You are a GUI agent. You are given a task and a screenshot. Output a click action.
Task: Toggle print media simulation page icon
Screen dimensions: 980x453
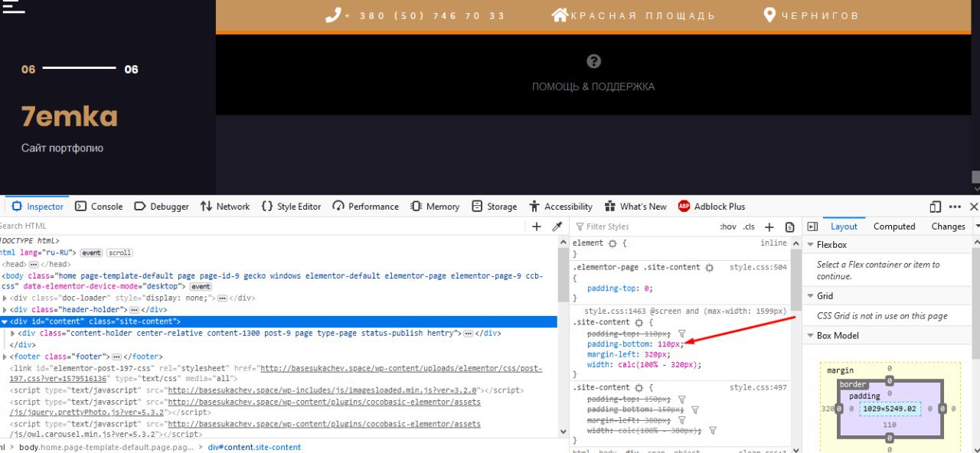tap(789, 226)
